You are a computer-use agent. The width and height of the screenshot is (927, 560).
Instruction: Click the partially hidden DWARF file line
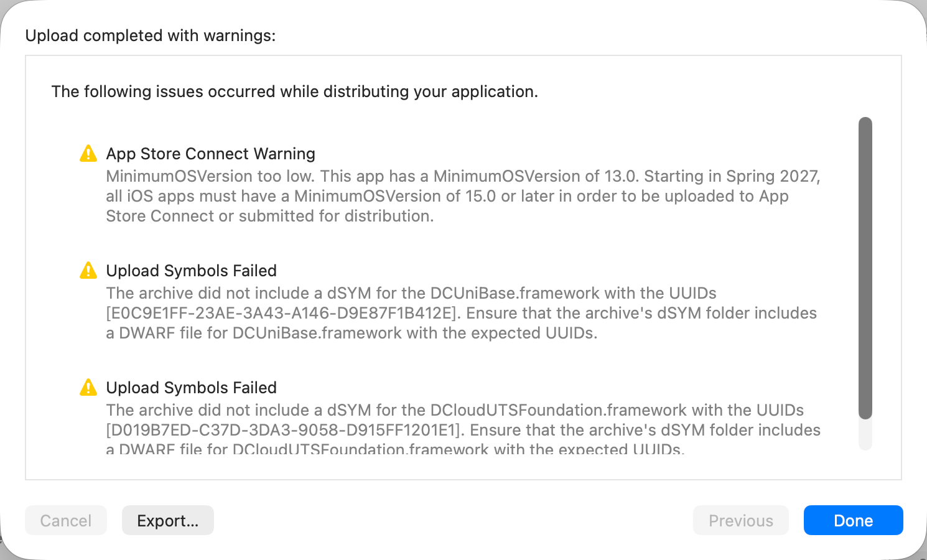pyautogui.click(x=396, y=449)
